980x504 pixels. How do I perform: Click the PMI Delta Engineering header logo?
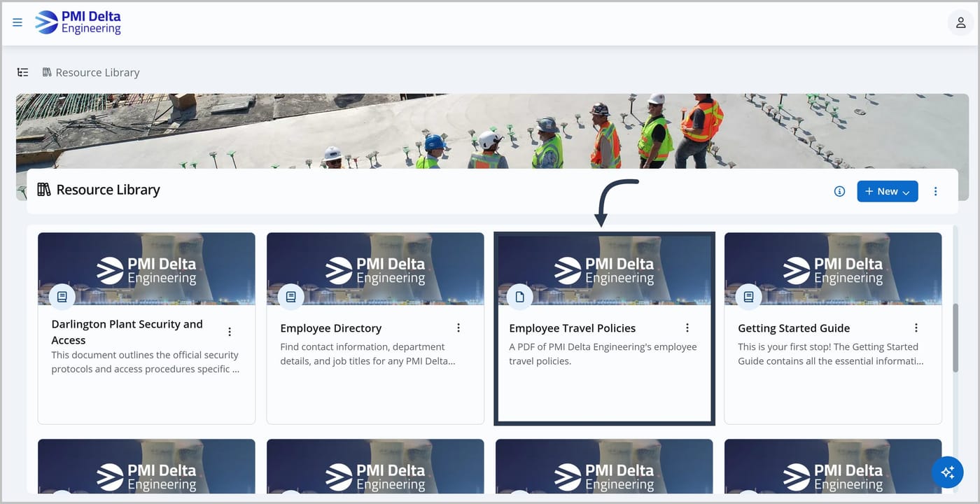78,22
